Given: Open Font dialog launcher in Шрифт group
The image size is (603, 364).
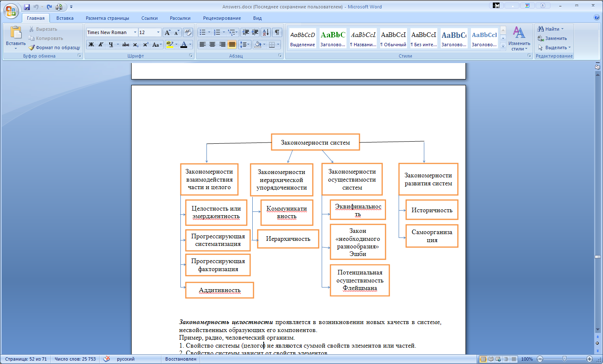Looking at the screenshot, I should coord(190,55).
